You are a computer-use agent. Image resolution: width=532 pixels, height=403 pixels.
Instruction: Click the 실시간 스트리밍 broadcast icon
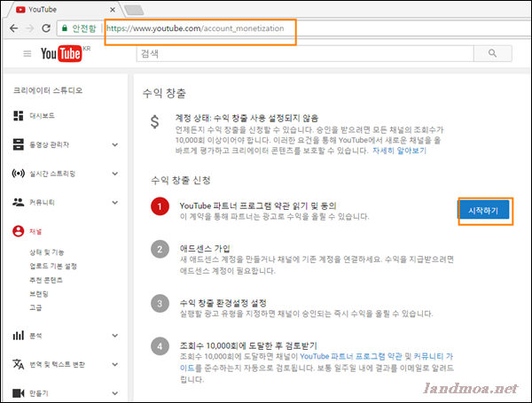tap(18, 174)
